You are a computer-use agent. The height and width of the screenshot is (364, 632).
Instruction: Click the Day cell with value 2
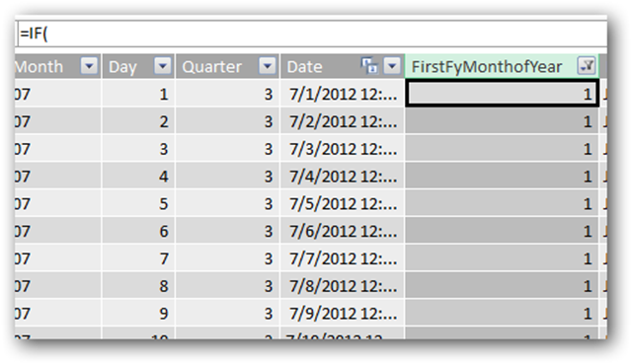pos(138,121)
